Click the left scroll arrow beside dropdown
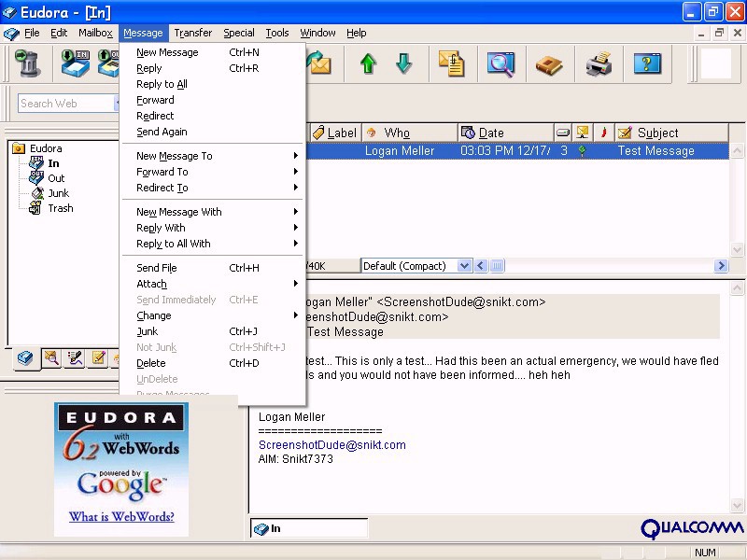The image size is (747, 560). point(481,266)
